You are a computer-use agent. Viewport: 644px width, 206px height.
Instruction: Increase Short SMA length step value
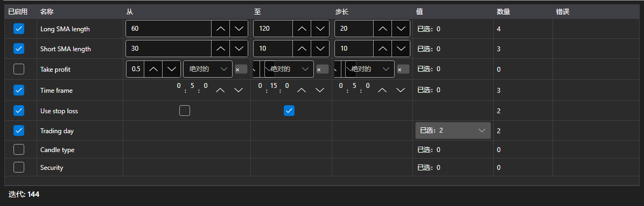pos(383,49)
